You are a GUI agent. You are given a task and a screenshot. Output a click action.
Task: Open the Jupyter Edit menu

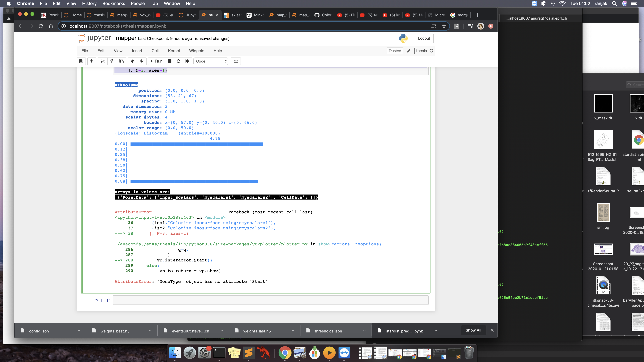point(101,51)
